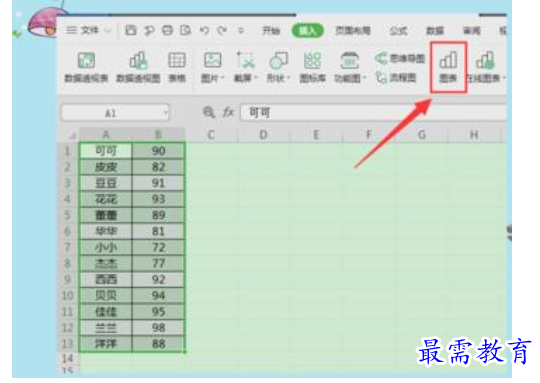Click the formula bar showing 可可

pos(373,113)
